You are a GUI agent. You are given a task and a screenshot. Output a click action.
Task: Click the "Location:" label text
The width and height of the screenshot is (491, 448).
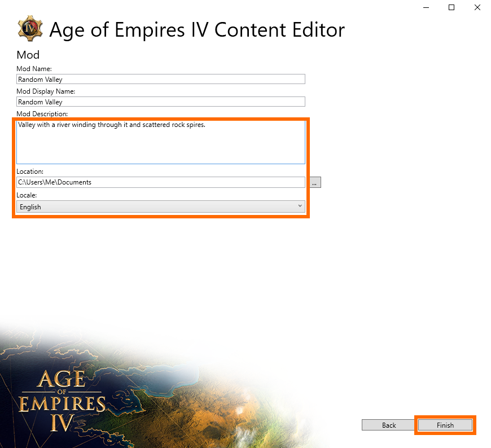[x=30, y=172]
